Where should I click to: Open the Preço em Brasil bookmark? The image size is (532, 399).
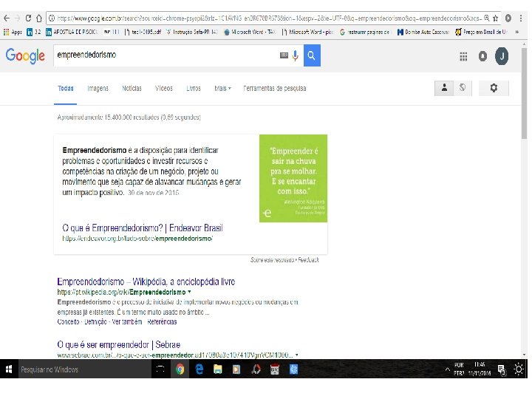tap(481, 32)
